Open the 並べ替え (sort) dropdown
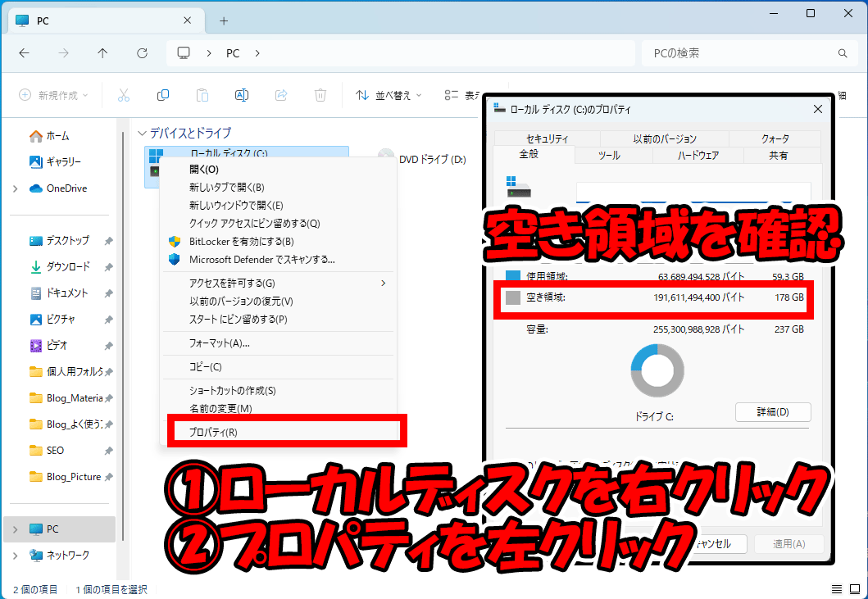The width and height of the screenshot is (868, 599). click(x=387, y=94)
